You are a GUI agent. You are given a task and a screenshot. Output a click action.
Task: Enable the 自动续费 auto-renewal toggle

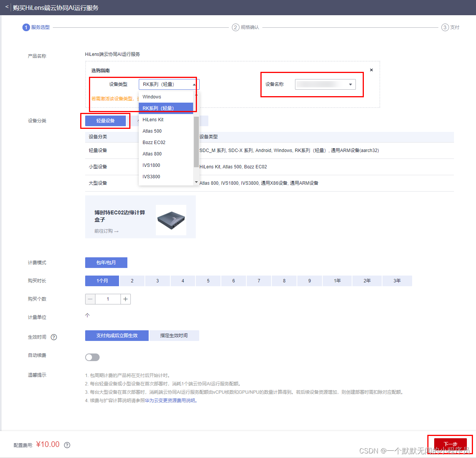point(92,357)
